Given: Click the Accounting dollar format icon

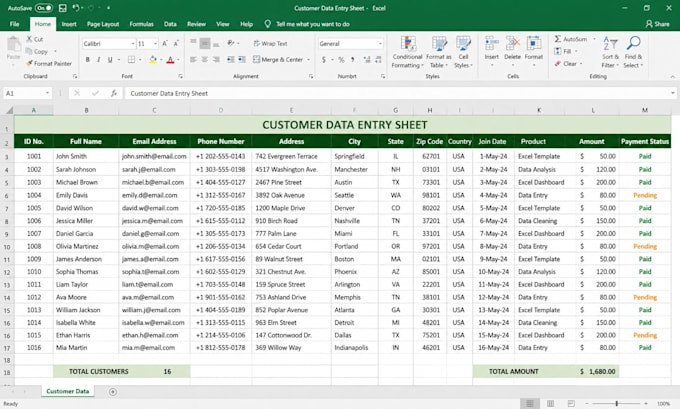Looking at the screenshot, I should click(x=324, y=59).
